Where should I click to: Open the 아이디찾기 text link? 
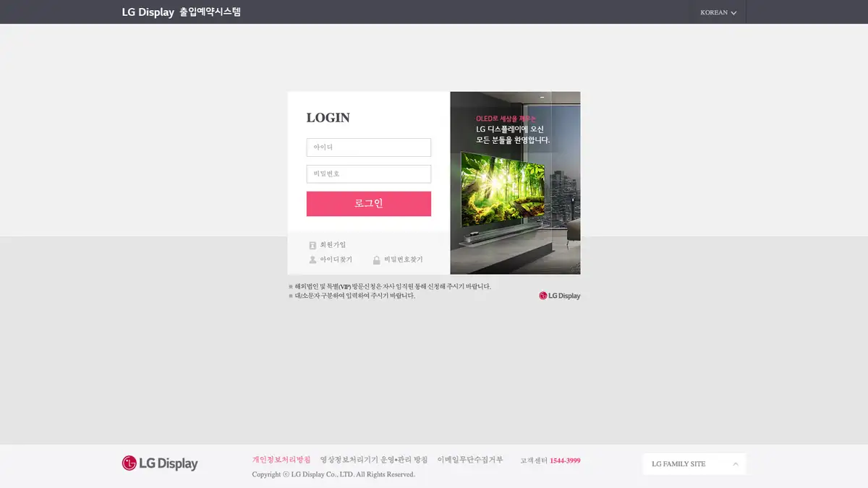336,260
